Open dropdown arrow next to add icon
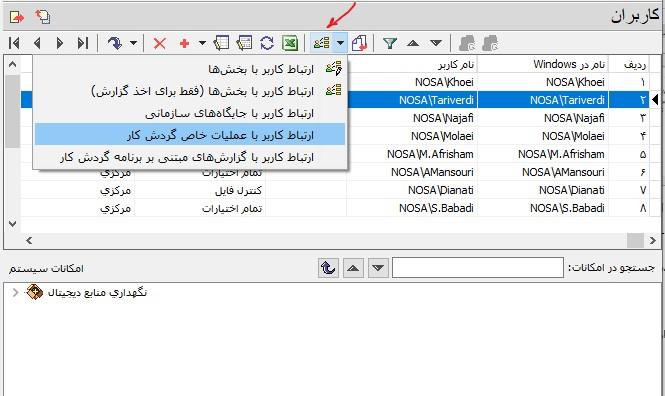665x396 pixels. pyautogui.click(x=202, y=43)
